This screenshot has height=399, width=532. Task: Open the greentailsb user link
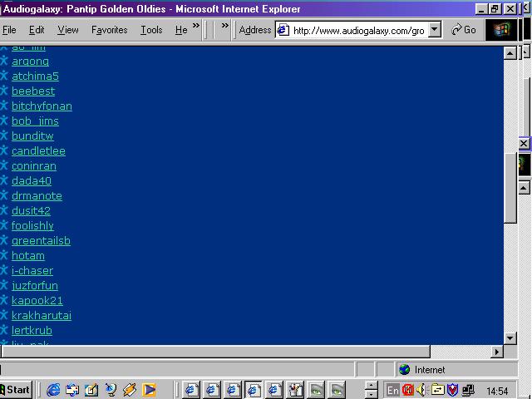point(41,240)
